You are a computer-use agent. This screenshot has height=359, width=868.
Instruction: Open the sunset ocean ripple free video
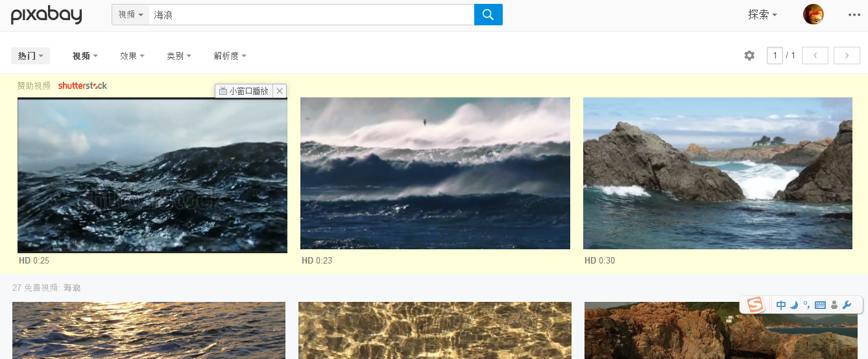click(x=149, y=330)
